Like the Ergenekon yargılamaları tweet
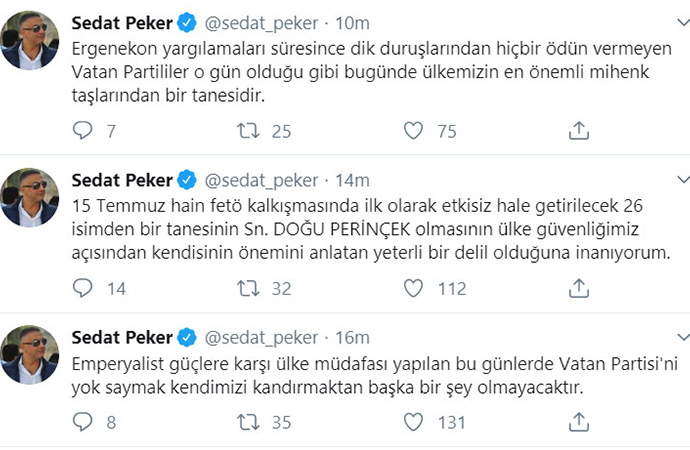This screenshot has width=690, height=450. click(414, 131)
